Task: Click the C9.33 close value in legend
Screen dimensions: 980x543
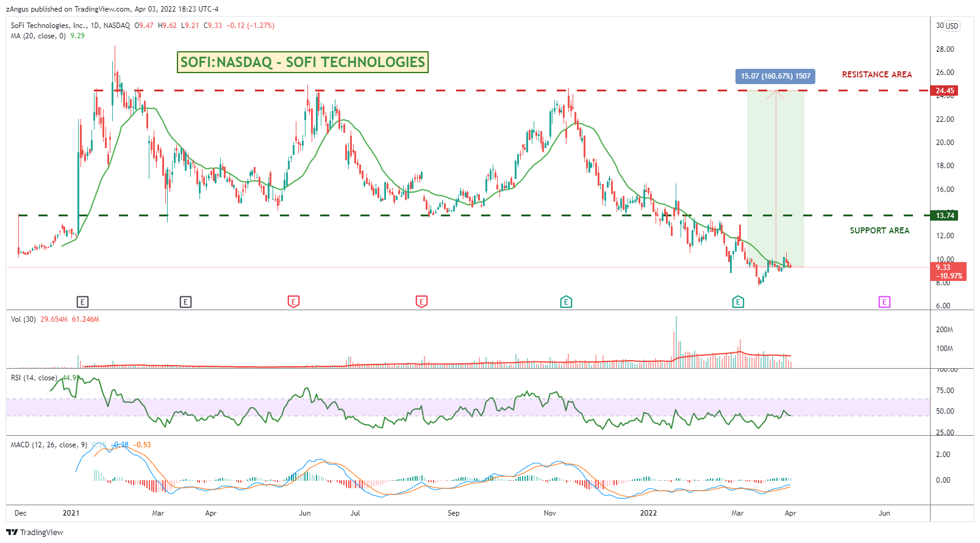Action: [213, 26]
